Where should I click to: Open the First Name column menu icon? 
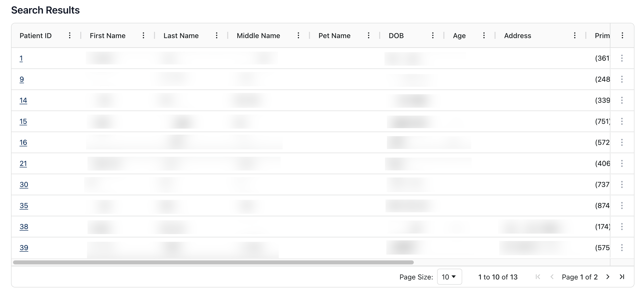tap(143, 36)
